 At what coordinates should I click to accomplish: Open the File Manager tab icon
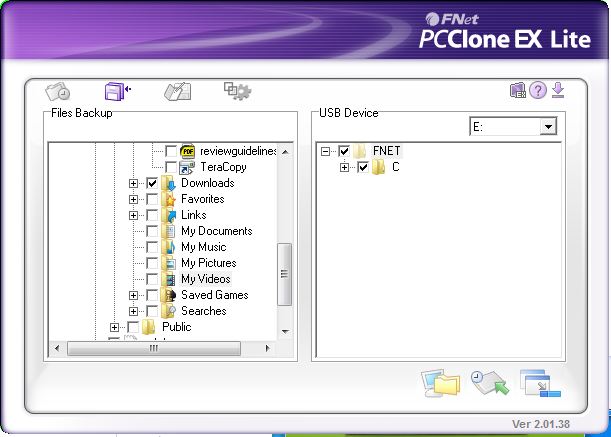tap(177, 92)
